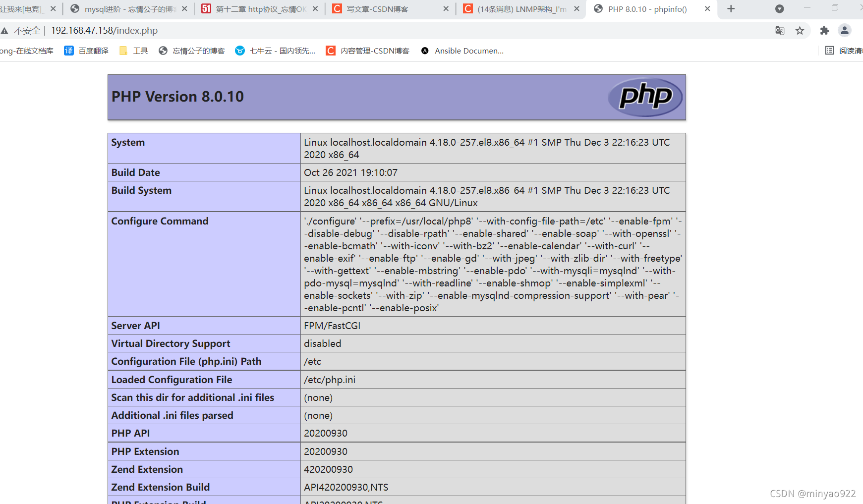Viewport: 863px width, 504px height.
Task: Select the System row label
Action: tap(128, 142)
